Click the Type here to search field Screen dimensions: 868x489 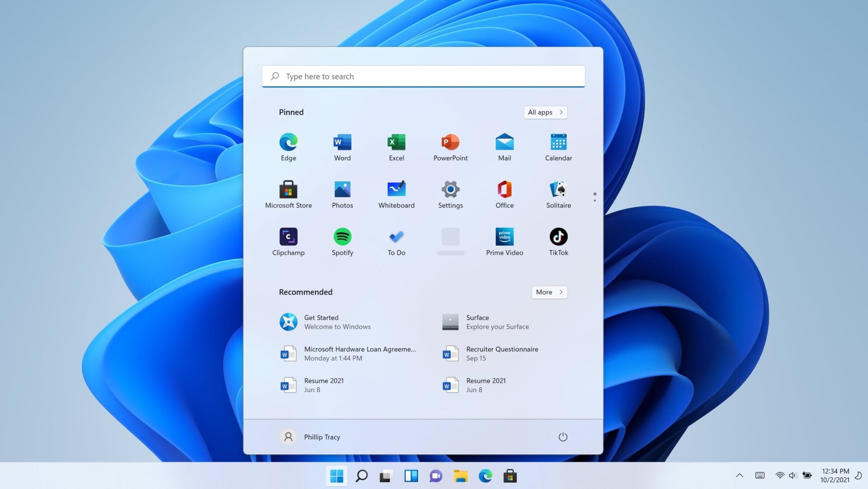click(423, 76)
